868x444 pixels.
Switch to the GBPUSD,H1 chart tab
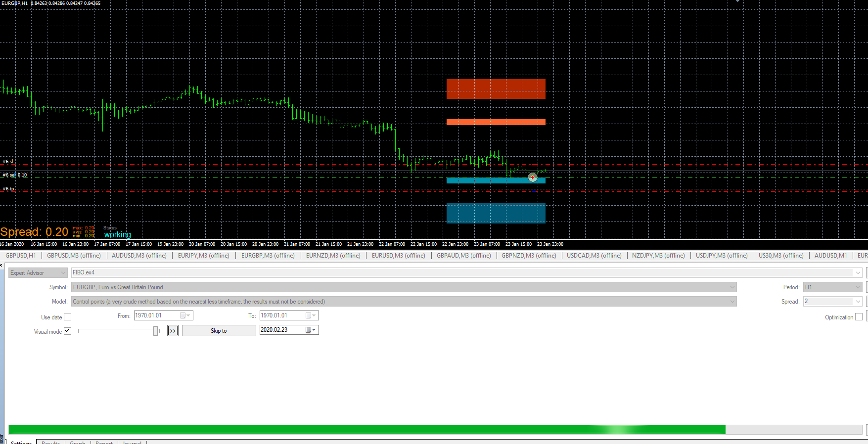(21, 256)
